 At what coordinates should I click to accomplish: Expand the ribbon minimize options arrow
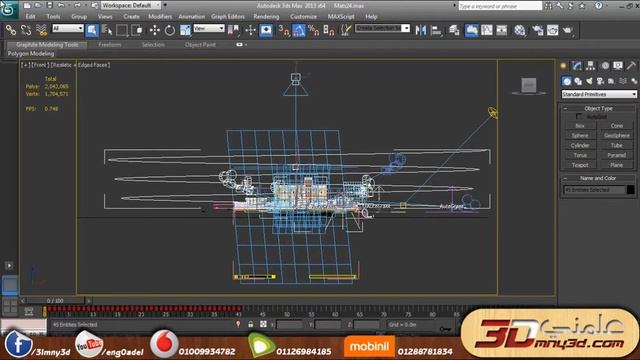coord(246,44)
